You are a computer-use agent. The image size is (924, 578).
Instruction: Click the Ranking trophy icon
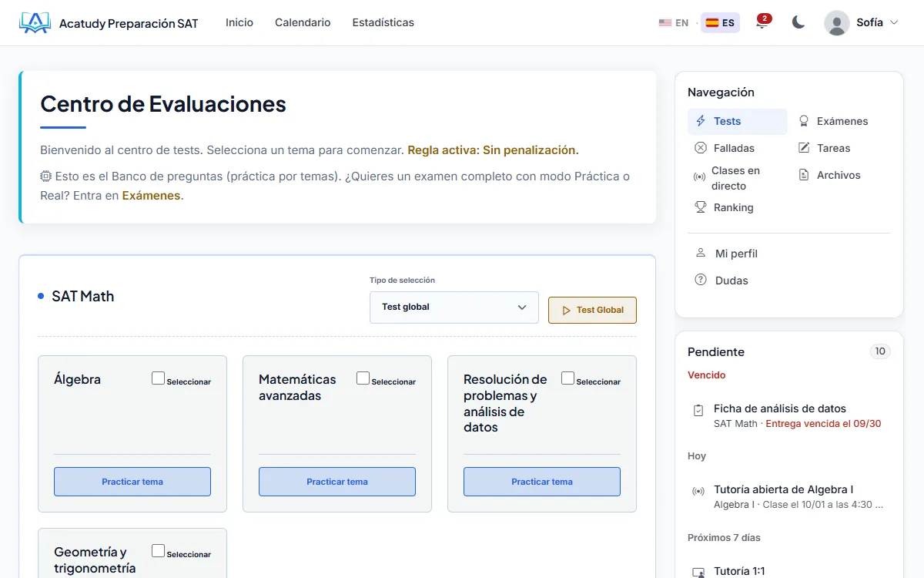[701, 207]
